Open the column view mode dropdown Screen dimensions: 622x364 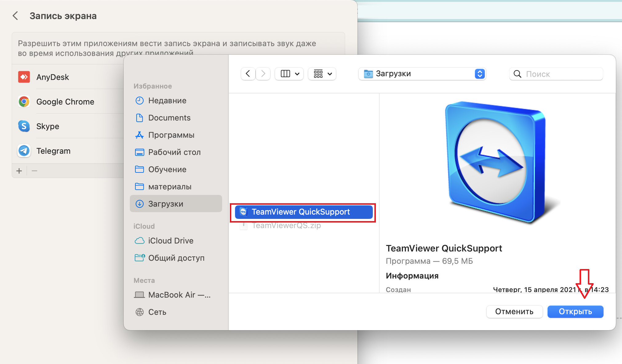click(x=289, y=74)
